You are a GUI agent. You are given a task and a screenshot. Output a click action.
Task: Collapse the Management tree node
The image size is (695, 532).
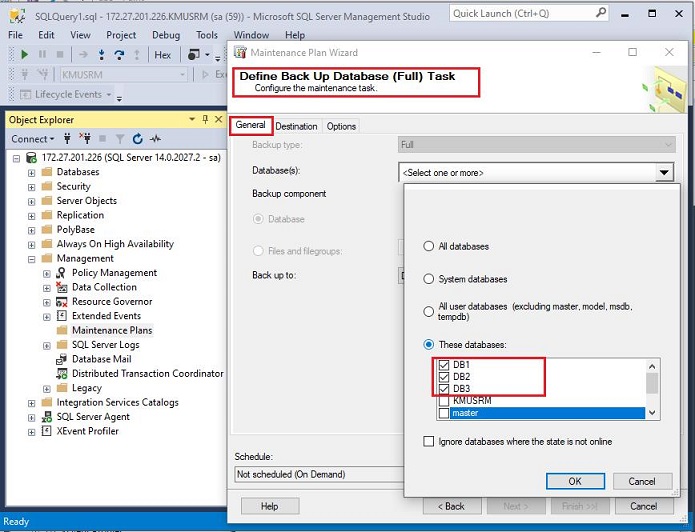pos(31,258)
